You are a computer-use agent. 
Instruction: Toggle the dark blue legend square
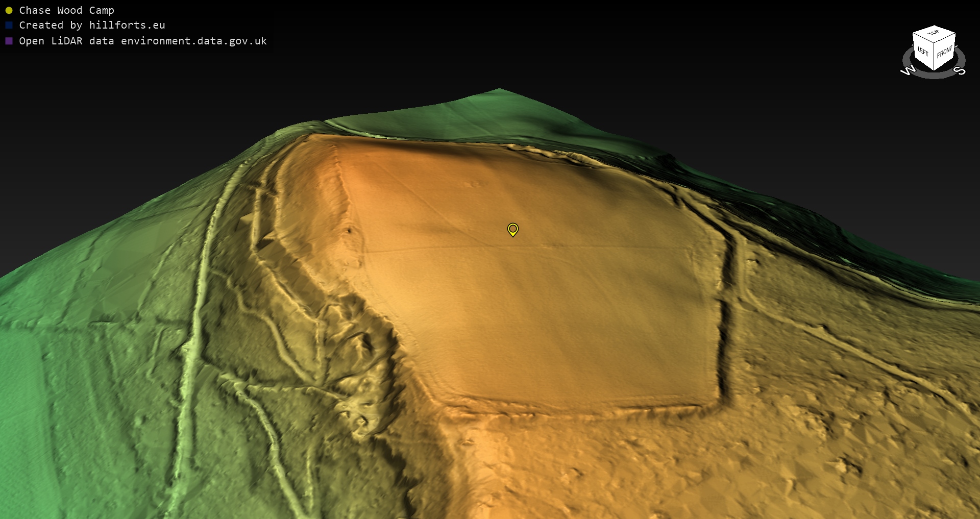point(9,25)
